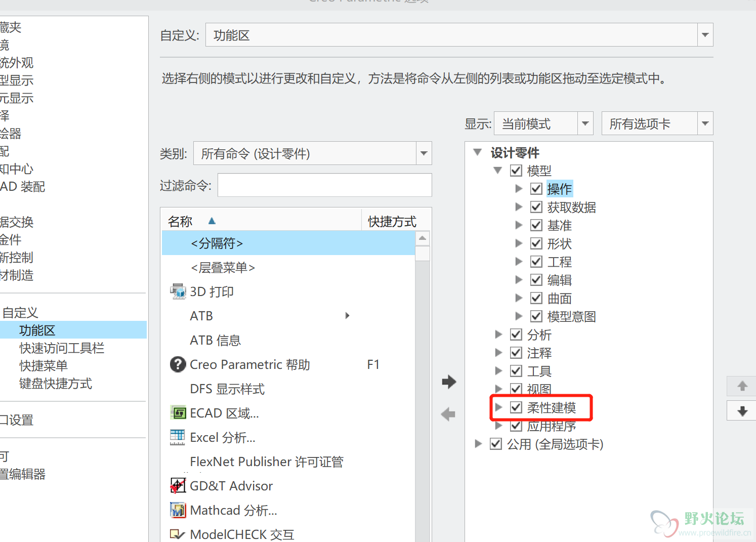The height and width of the screenshot is (542, 756).
Task: Select the <分隔符> list entry
Action: click(x=288, y=243)
